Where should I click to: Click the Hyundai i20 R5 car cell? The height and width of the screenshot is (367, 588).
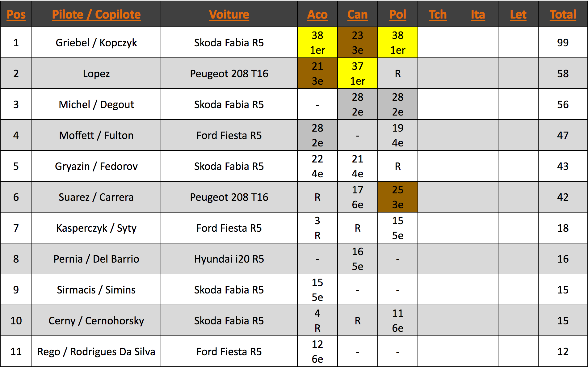229,259
